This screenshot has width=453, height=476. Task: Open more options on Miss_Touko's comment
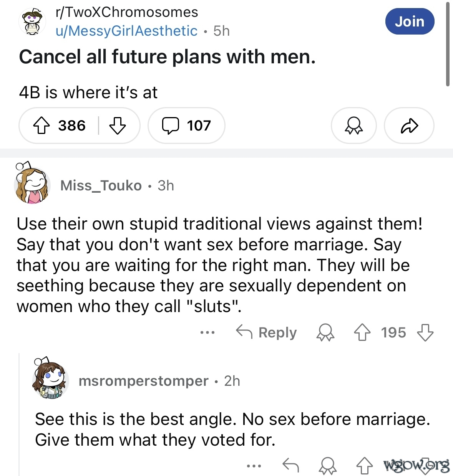click(x=207, y=332)
